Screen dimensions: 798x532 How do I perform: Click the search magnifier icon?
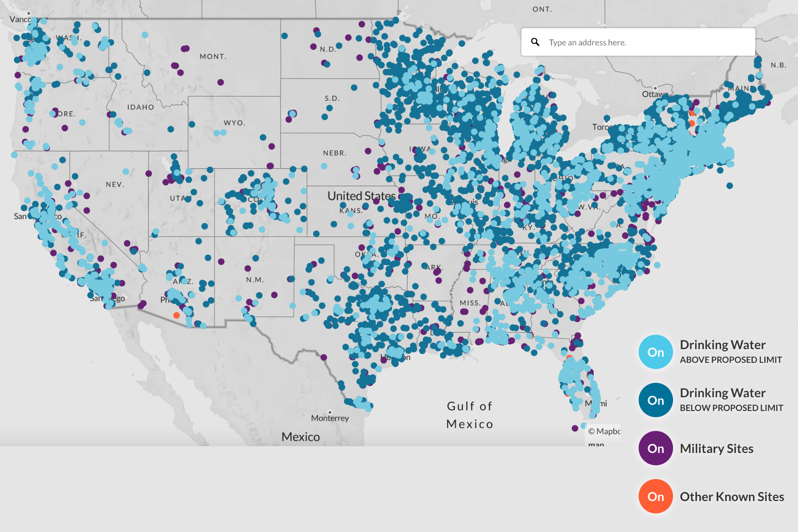(535, 42)
